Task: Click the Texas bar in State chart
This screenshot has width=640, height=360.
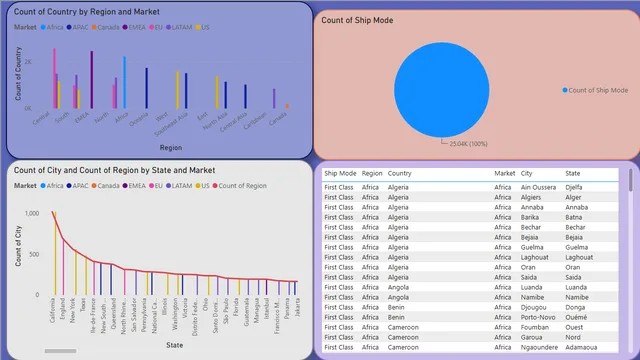Action: coord(86,276)
